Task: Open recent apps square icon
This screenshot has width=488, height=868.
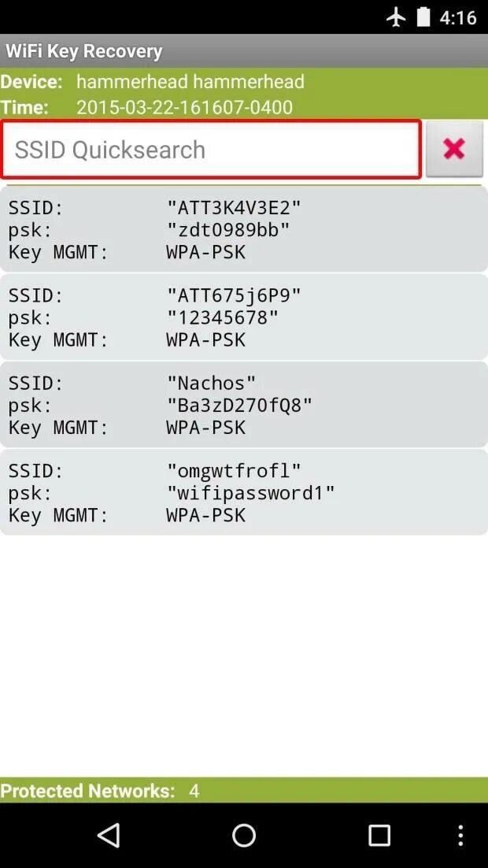Action: 379,835
